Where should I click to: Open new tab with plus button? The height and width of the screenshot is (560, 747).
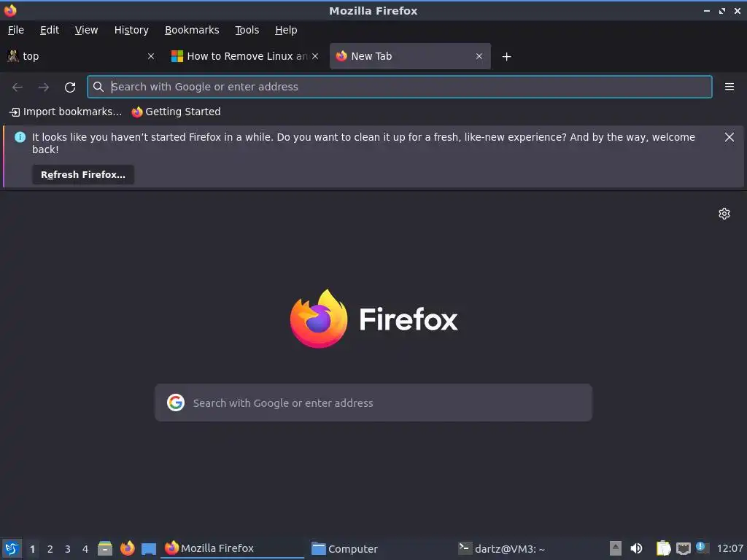tap(506, 57)
